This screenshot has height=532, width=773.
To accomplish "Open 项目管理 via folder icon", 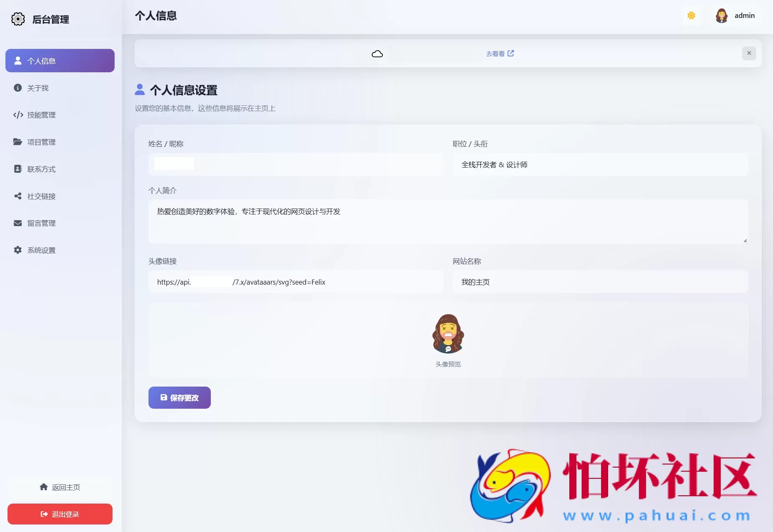I will (x=17, y=142).
